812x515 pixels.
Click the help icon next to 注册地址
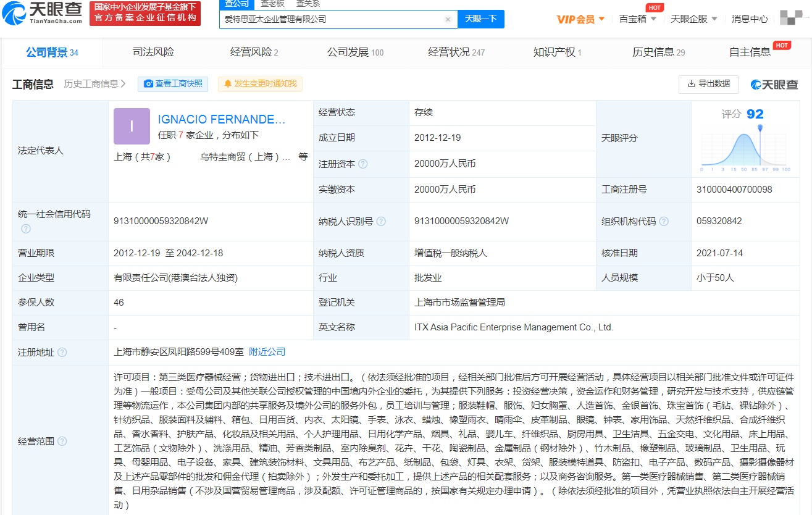pos(62,353)
